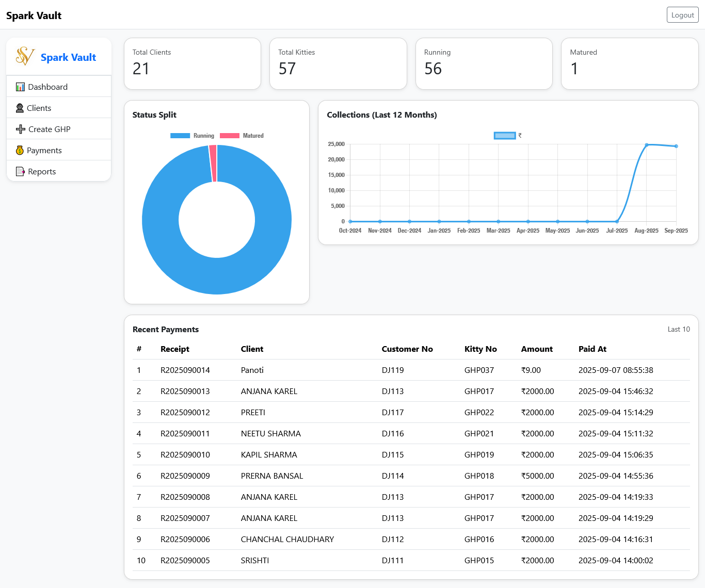Toggle the Running legend in Status Split
Viewport: 705px width, 588px height.
point(192,136)
